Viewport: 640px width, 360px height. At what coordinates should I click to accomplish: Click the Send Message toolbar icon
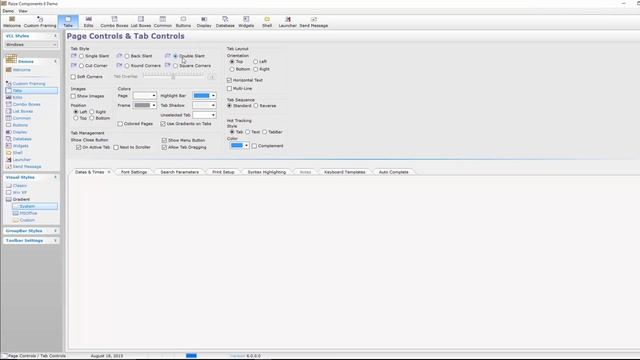pos(313,22)
